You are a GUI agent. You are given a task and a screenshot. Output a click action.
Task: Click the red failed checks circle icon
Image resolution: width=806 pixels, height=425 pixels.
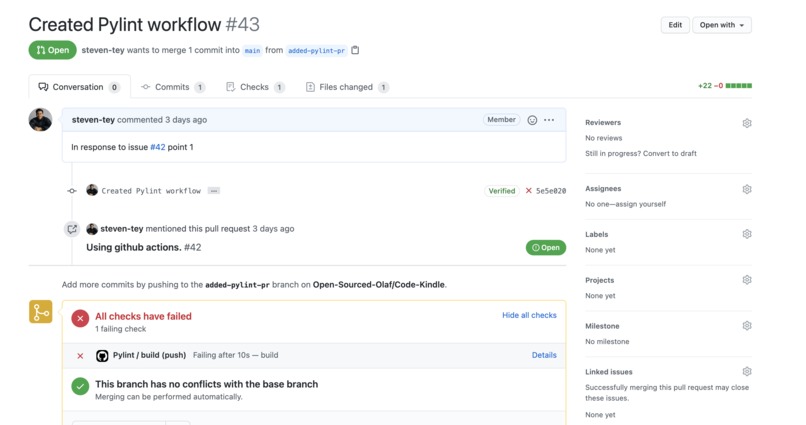click(80, 319)
